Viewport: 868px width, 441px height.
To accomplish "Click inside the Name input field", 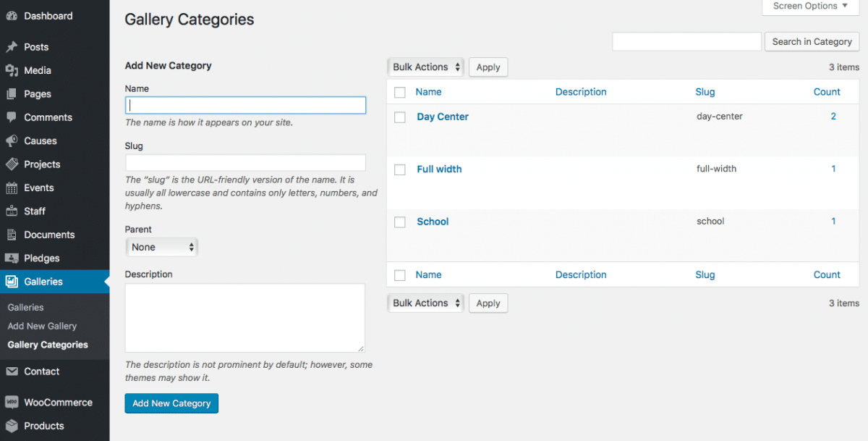I will pyautogui.click(x=245, y=105).
